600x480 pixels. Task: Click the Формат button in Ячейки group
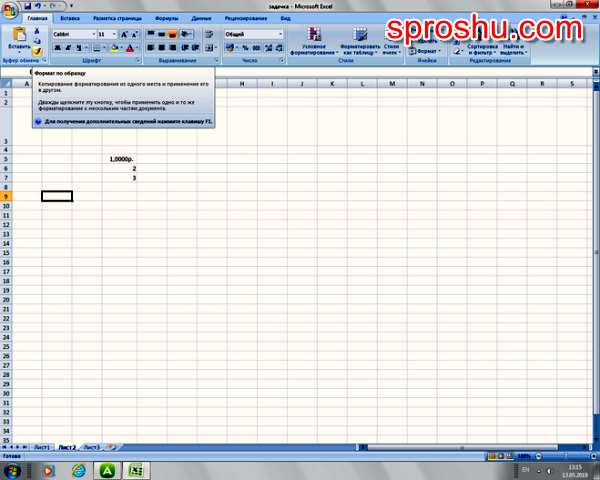tap(427, 50)
